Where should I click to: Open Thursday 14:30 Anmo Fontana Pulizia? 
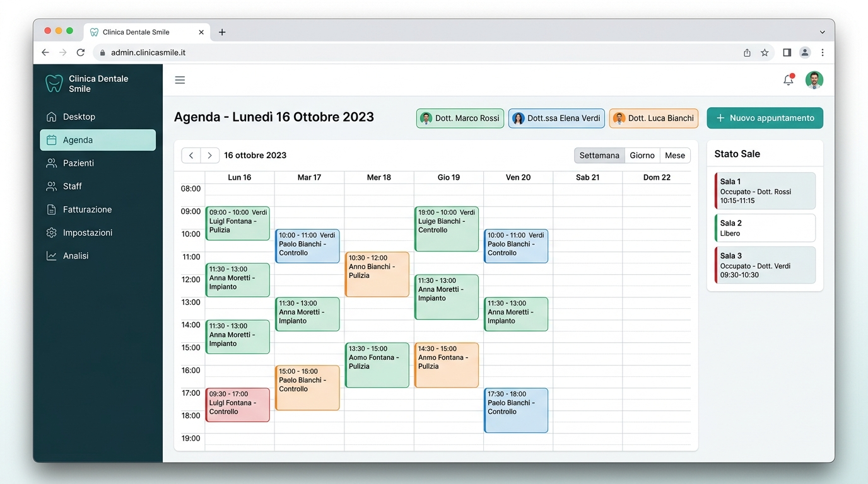pyautogui.click(x=447, y=365)
